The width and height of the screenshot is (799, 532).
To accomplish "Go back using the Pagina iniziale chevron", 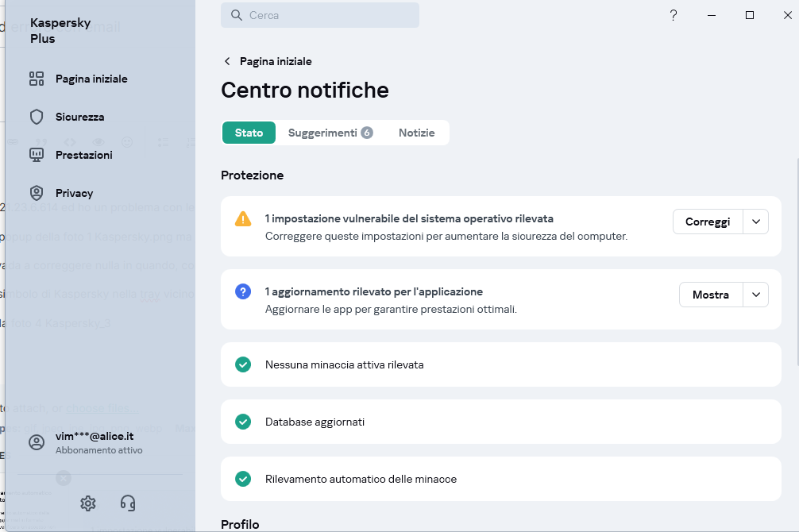I will tap(228, 61).
